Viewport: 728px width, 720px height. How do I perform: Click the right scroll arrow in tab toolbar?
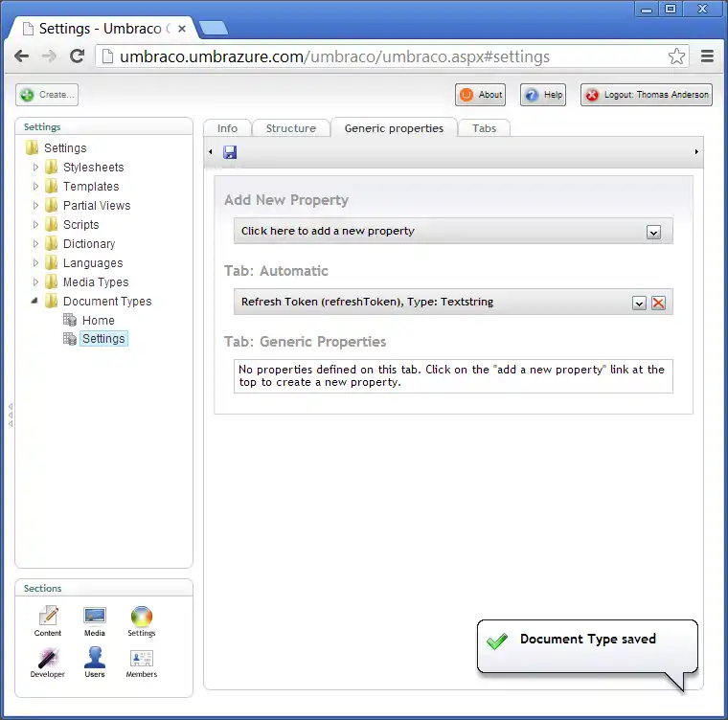click(x=696, y=152)
